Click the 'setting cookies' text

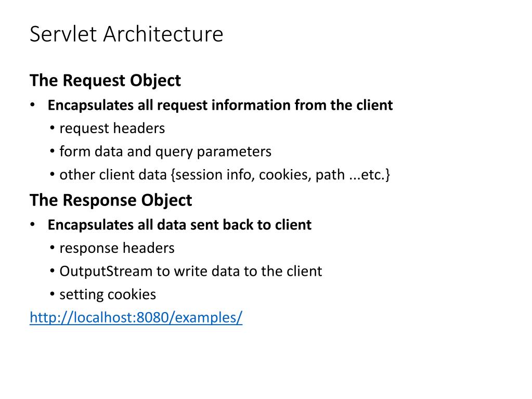[108, 294]
